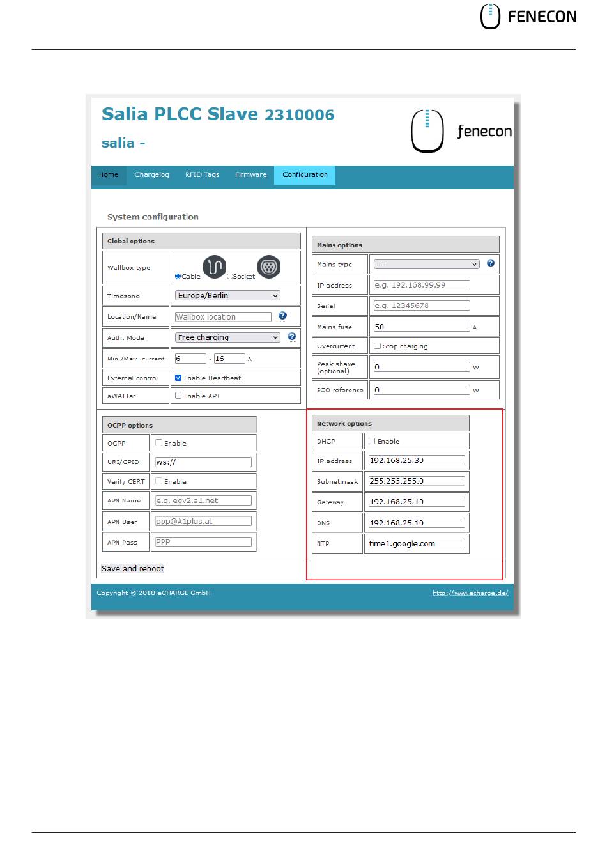Click the APN User input field
This screenshot has width=607, height=868.
[x=203, y=522]
